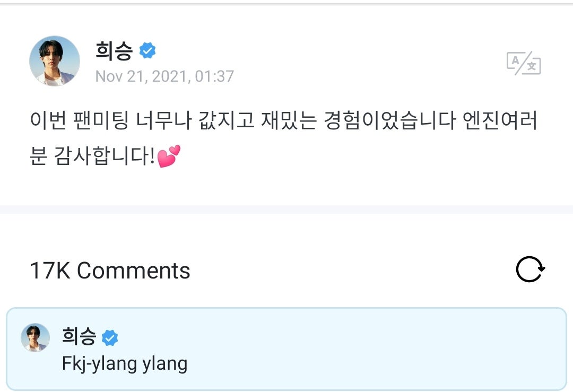Click the blue checkmark on the post author
This screenshot has width=573, height=392.
pyautogui.click(x=149, y=49)
